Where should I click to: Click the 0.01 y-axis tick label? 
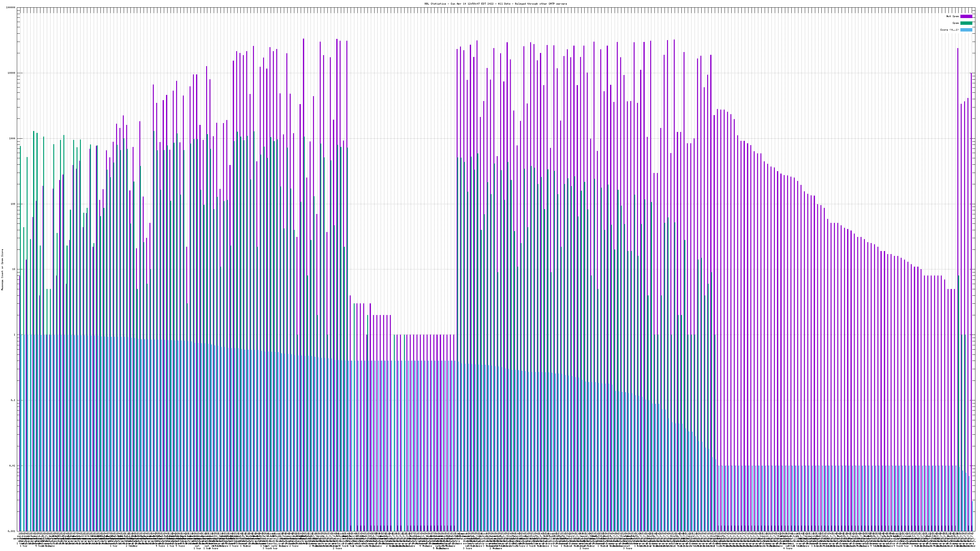13,466
